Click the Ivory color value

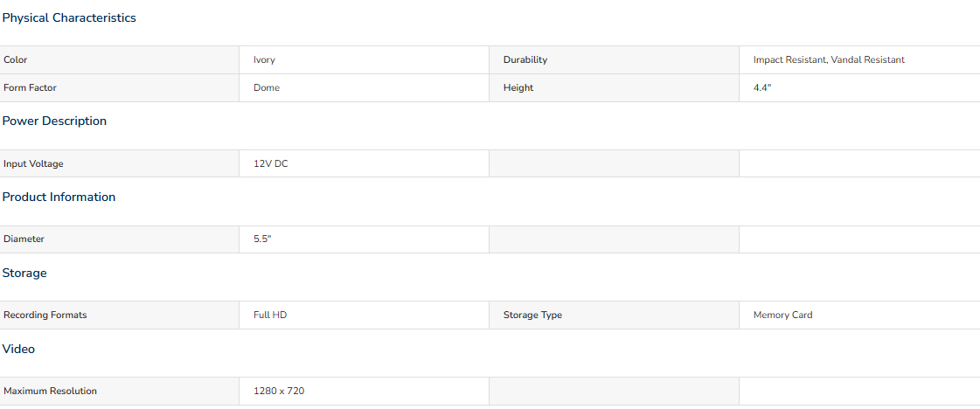264,60
